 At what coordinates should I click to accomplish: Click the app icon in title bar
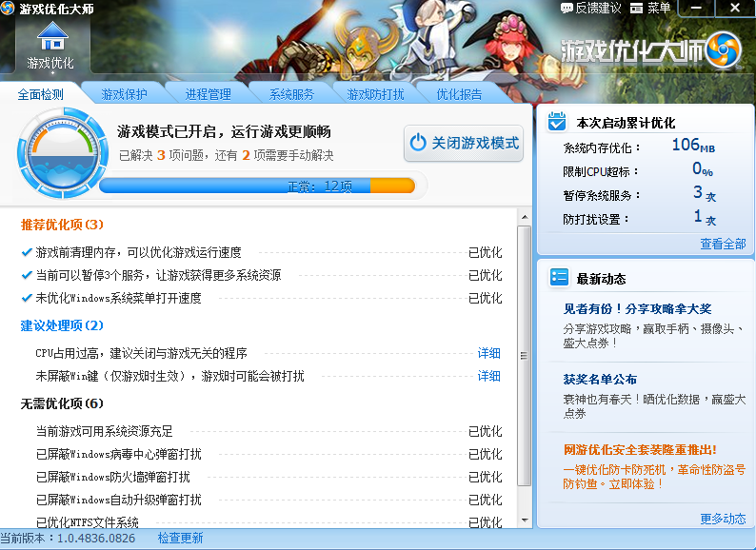pyautogui.click(x=9, y=8)
